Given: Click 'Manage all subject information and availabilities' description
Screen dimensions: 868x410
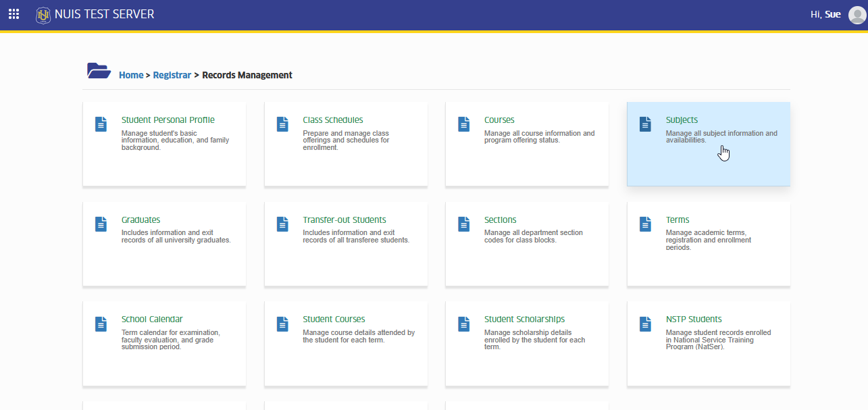Looking at the screenshot, I should [721, 137].
